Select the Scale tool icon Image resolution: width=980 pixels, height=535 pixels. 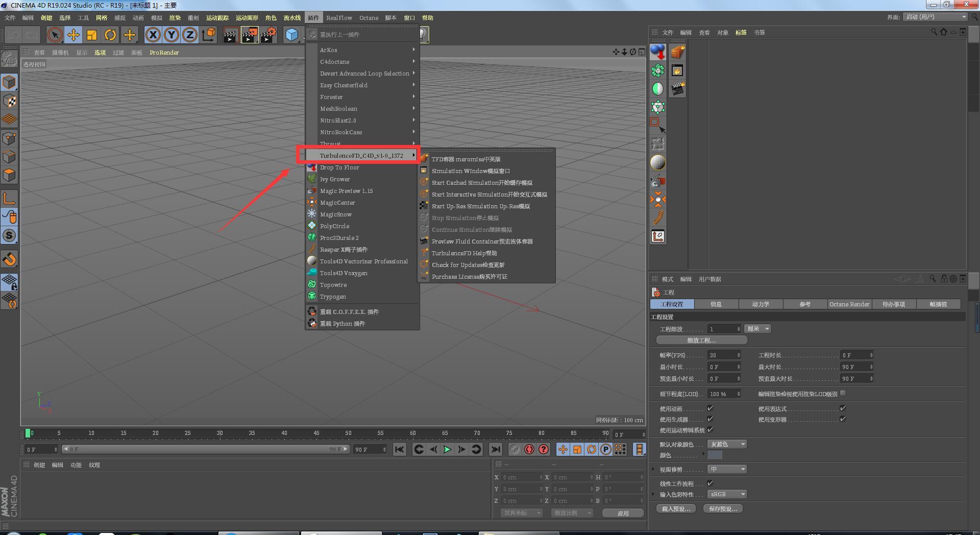(x=92, y=35)
